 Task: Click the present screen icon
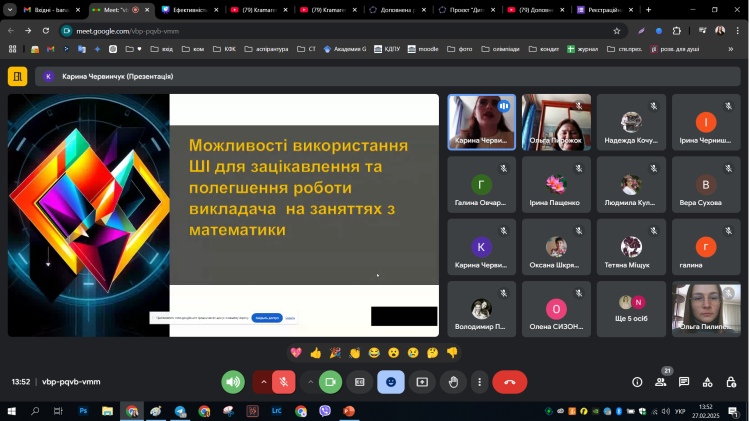(422, 381)
